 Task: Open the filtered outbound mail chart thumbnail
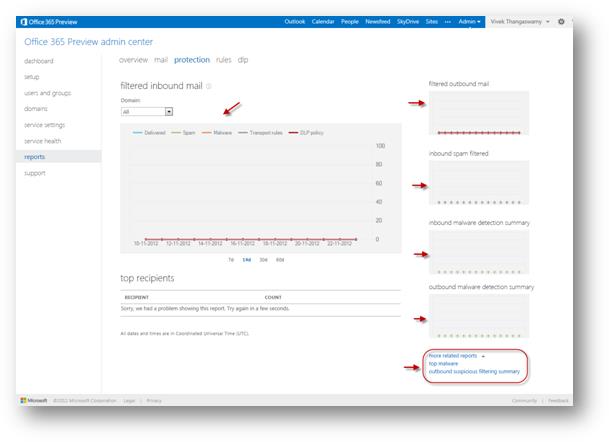point(478,113)
